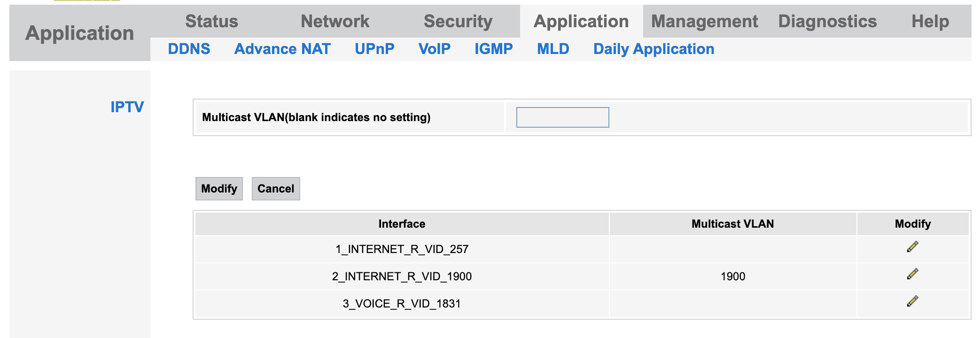The width and height of the screenshot is (980, 338).
Task: Edit the 2_INTERNET_R_VID_1900 entry via pencil icon
Action: coord(912,274)
